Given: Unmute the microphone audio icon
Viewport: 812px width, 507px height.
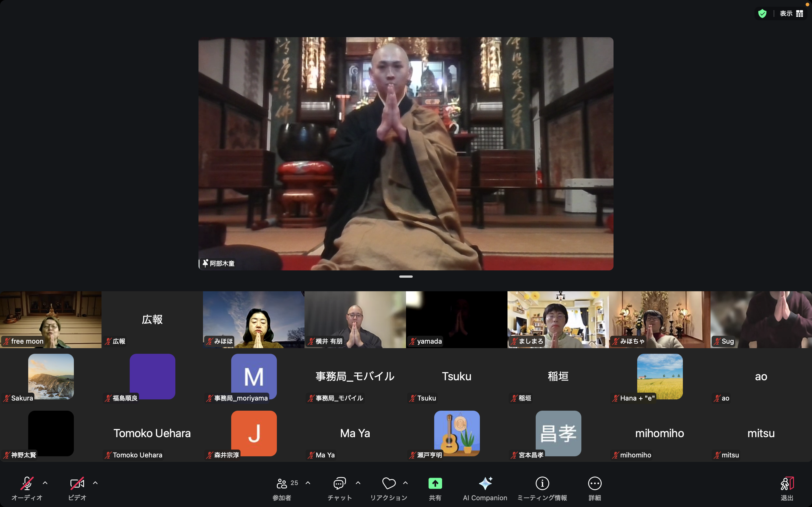Looking at the screenshot, I should 27,483.
